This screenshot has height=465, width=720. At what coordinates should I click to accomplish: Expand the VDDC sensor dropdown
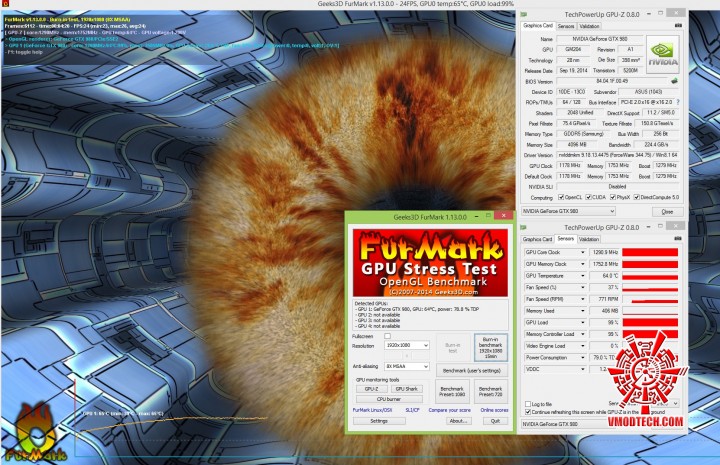pyautogui.click(x=583, y=369)
